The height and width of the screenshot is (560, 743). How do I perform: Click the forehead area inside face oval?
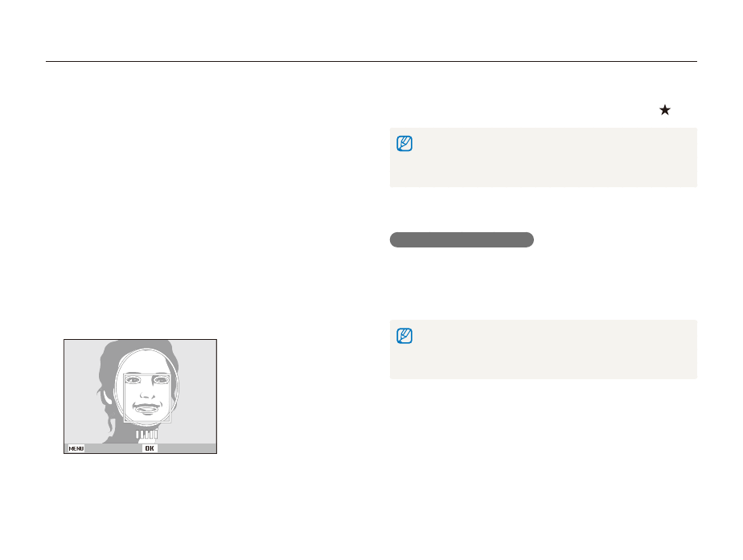coord(146,364)
